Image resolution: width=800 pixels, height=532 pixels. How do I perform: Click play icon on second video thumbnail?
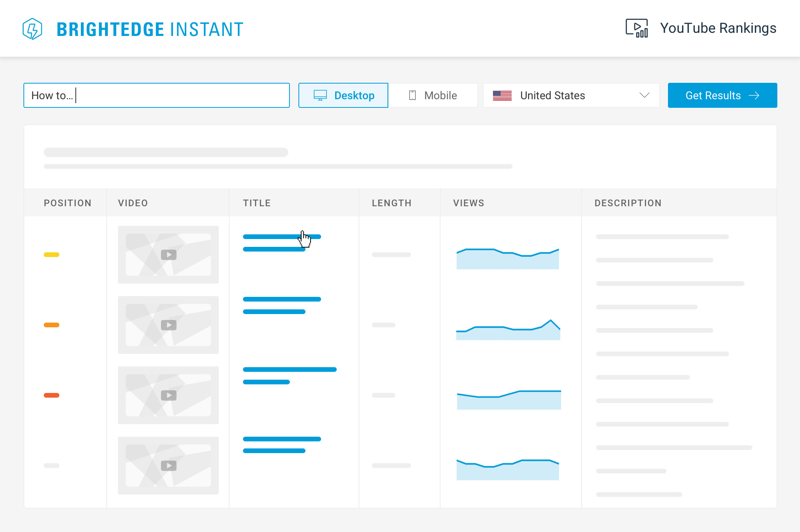pyautogui.click(x=169, y=325)
